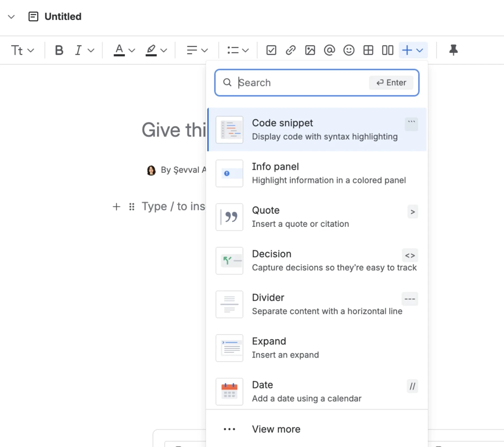Click the author byline name

184,170
